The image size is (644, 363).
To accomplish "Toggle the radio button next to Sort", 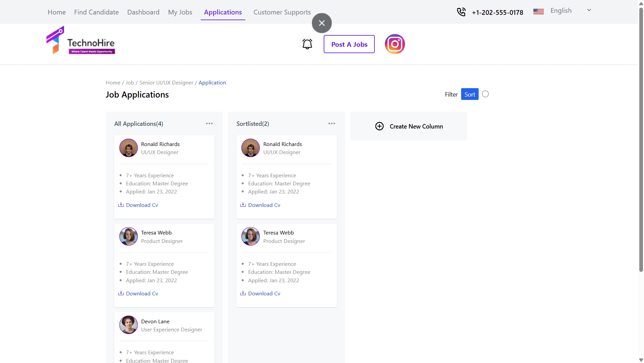I will (485, 94).
